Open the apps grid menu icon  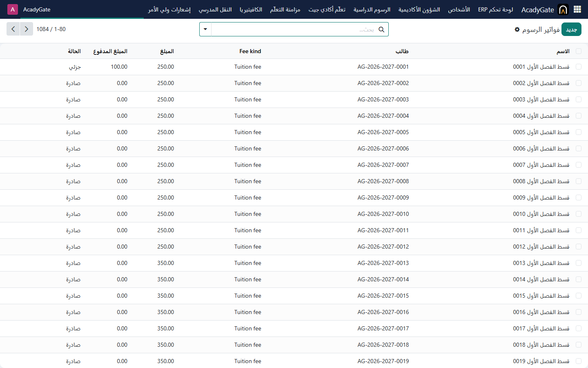pos(577,9)
